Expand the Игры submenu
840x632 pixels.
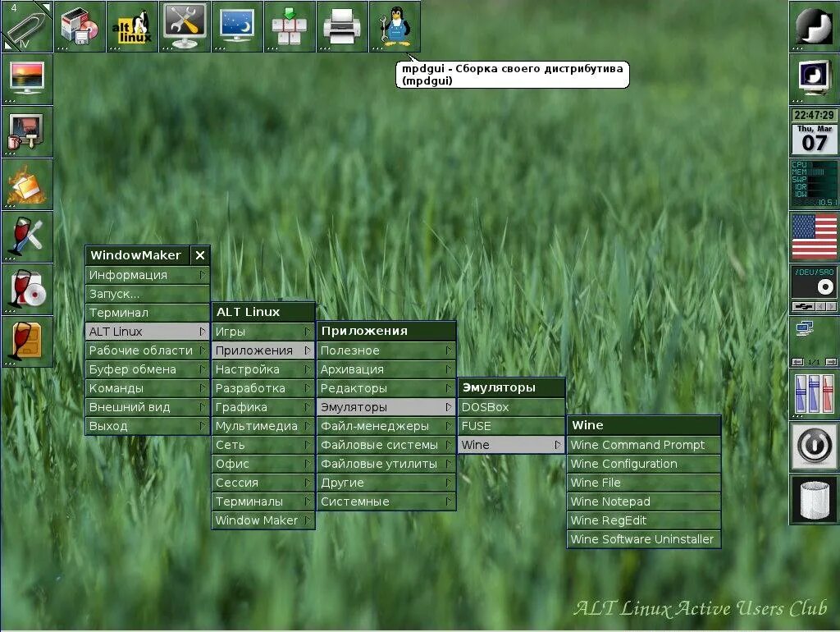[x=263, y=332]
